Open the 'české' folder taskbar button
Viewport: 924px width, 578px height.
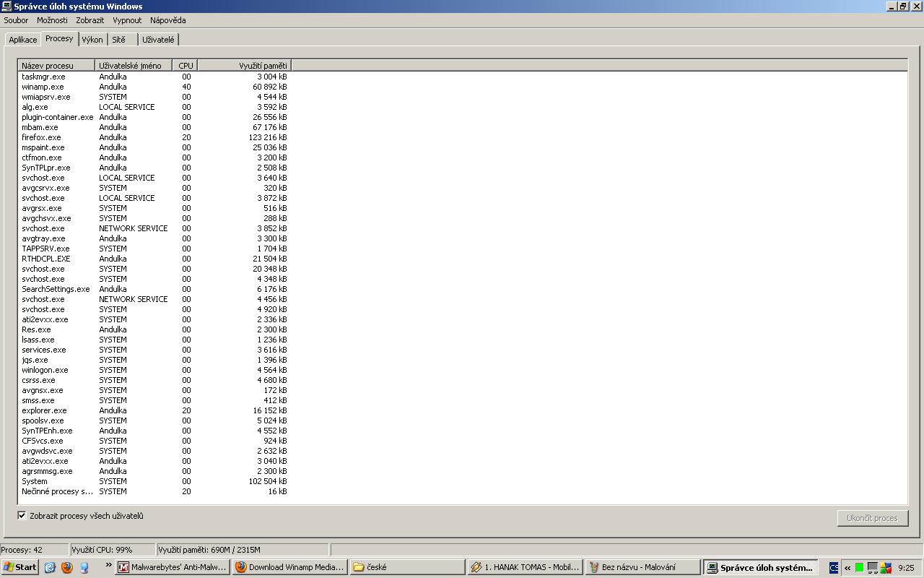pyautogui.click(x=406, y=567)
